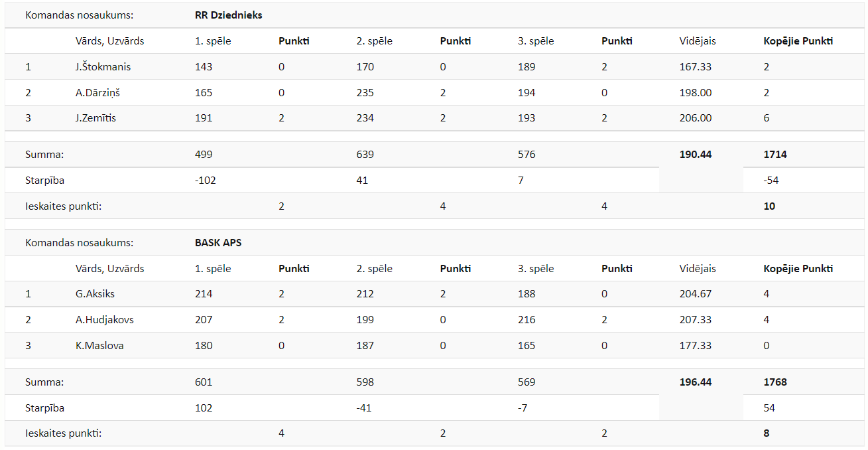The height and width of the screenshot is (450, 868).
Task: Select player K.Maslova
Action: coord(99,346)
